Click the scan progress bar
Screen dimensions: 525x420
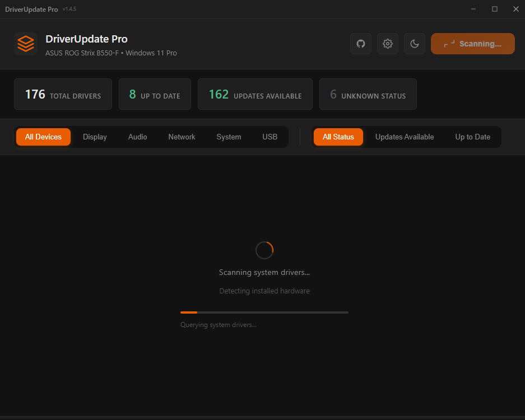tap(264, 312)
